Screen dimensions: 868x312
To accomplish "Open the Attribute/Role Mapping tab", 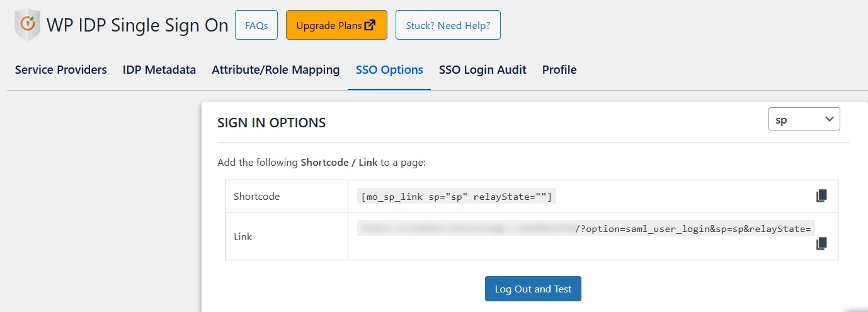I will point(276,70).
